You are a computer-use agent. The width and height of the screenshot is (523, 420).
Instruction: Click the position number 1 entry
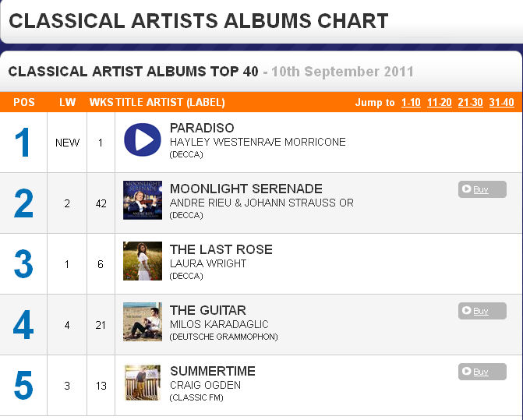tap(23, 143)
